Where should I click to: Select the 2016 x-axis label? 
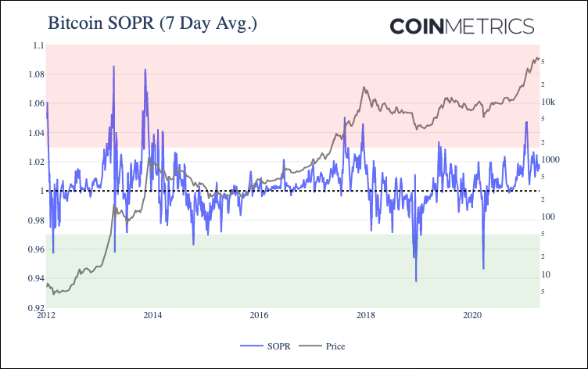coord(259,315)
